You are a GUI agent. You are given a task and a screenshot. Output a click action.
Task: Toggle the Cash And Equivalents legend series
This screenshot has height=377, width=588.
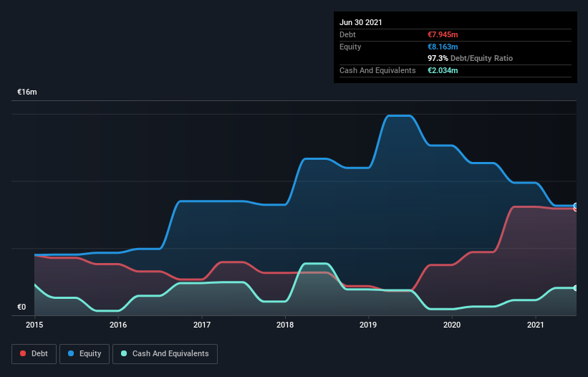click(165, 354)
